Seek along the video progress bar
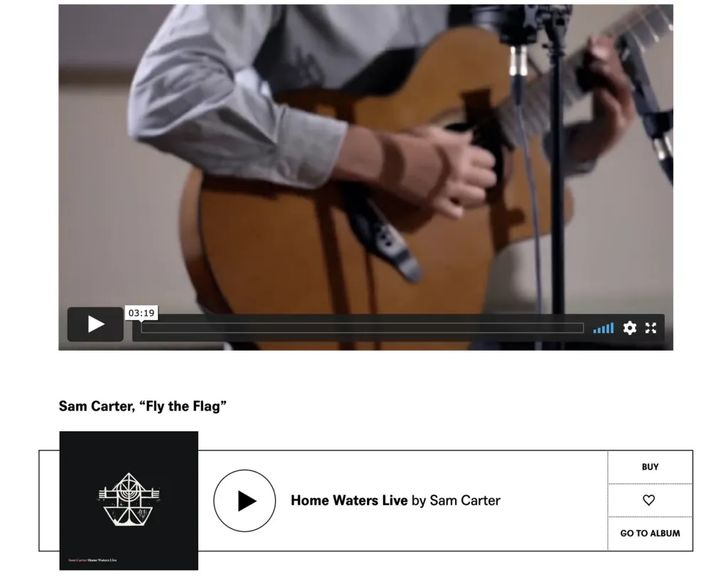This screenshot has height=582, width=728. click(362, 328)
